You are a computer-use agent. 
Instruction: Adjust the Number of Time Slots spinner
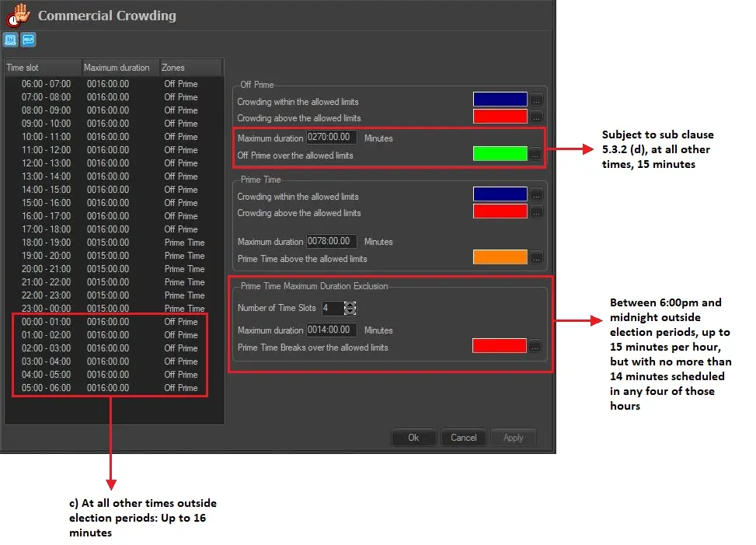[350, 308]
